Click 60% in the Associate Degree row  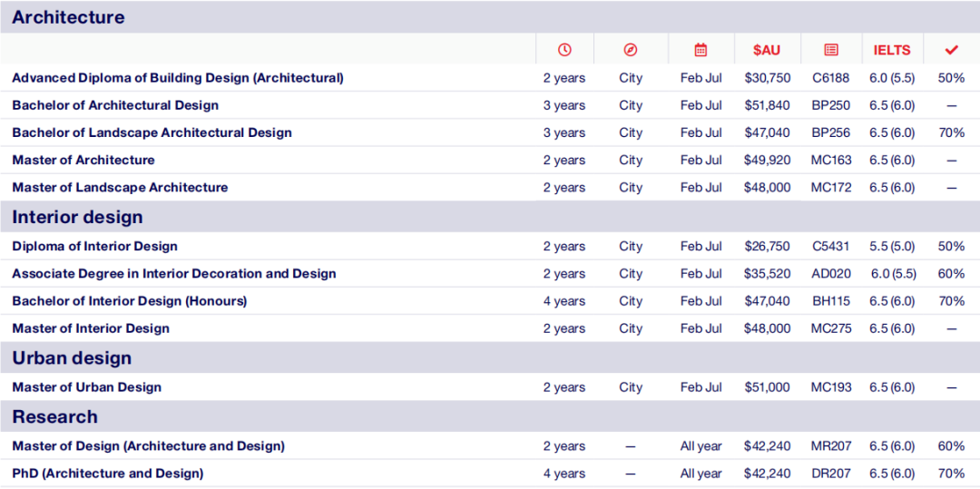951,274
